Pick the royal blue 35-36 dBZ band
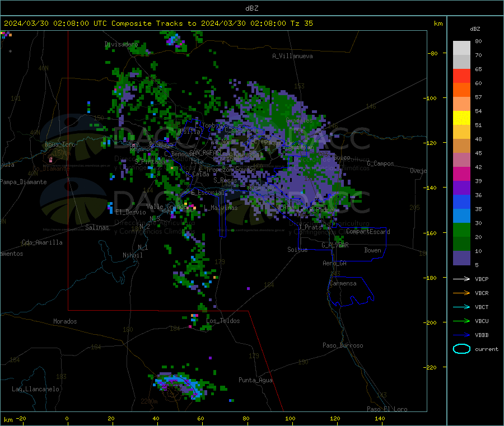 (x=461, y=202)
